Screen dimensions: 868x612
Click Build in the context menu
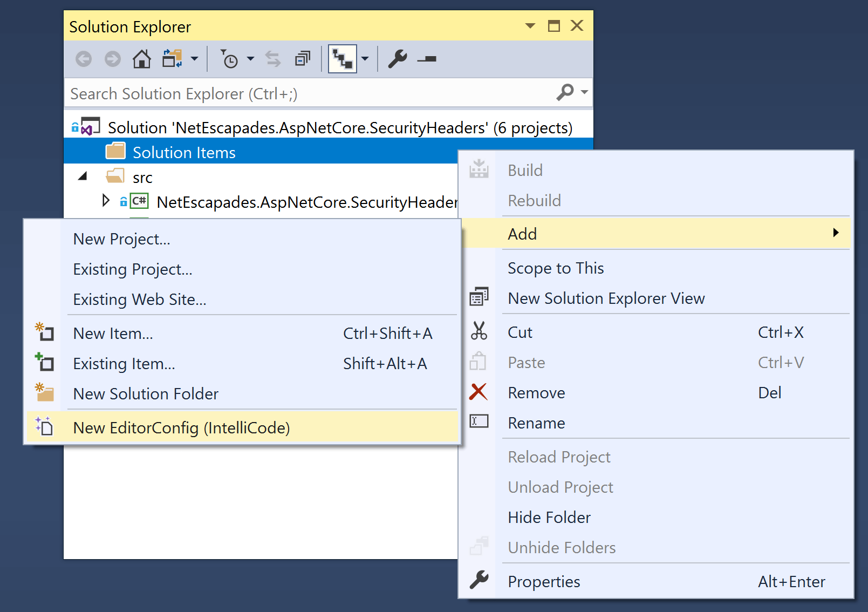pyautogui.click(x=656, y=171)
